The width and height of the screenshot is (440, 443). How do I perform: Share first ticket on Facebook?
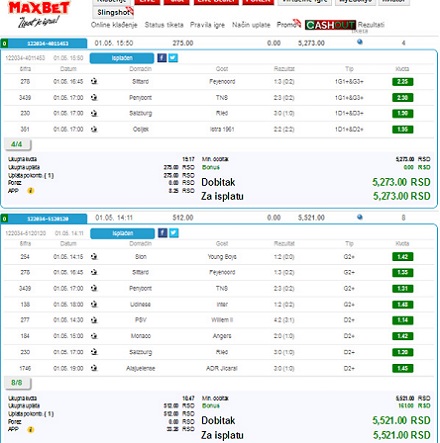(162, 58)
